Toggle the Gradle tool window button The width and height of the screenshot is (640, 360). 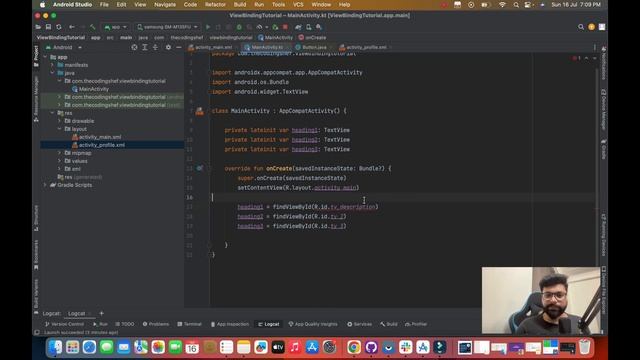click(x=604, y=149)
